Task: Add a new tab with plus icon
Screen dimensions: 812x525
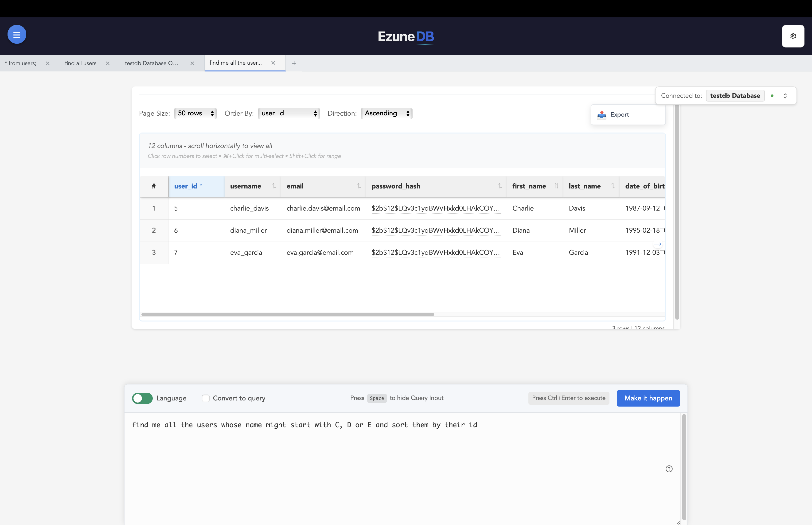Action: click(x=294, y=63)
